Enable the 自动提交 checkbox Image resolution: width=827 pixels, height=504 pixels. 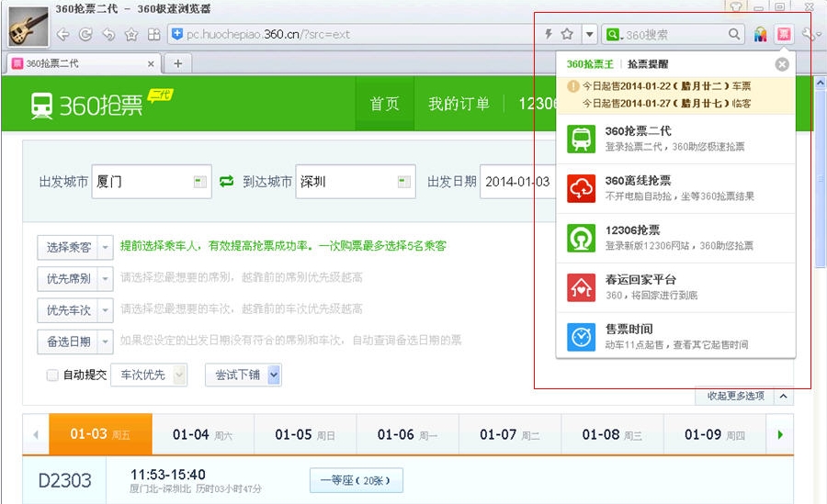[x=52, y=375]
